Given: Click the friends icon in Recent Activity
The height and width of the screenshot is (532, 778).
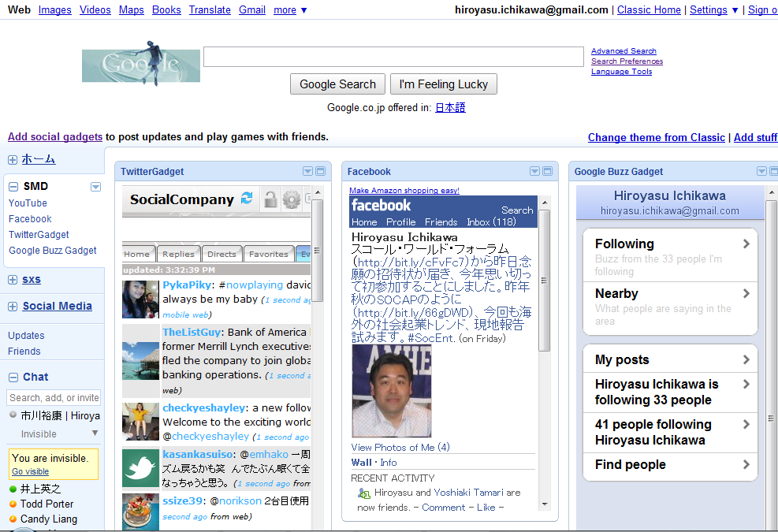Looking at the screenshot, I should pos(363,493).
